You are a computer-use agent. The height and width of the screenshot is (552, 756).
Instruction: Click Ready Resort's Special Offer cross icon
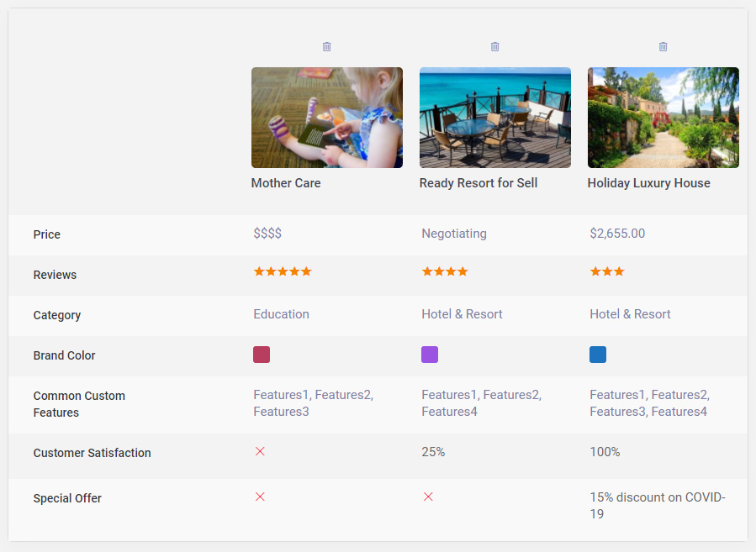428,497
